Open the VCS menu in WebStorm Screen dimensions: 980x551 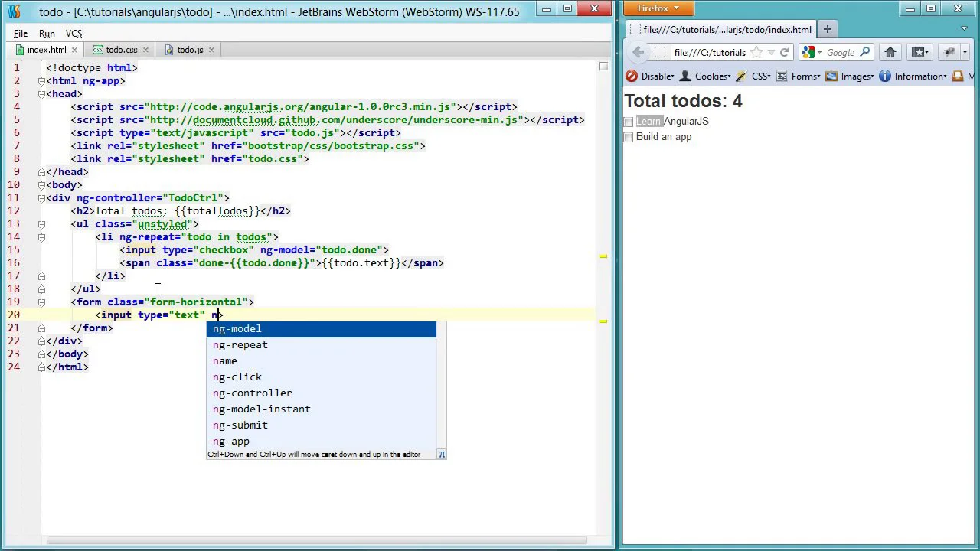coord(73,34)
